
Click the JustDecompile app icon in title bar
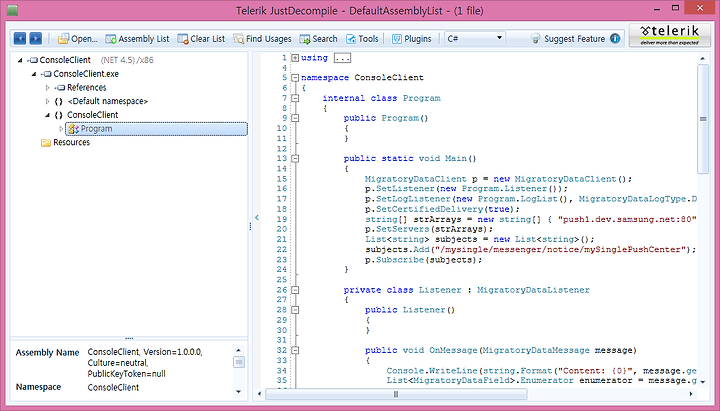tap(12, 10)
